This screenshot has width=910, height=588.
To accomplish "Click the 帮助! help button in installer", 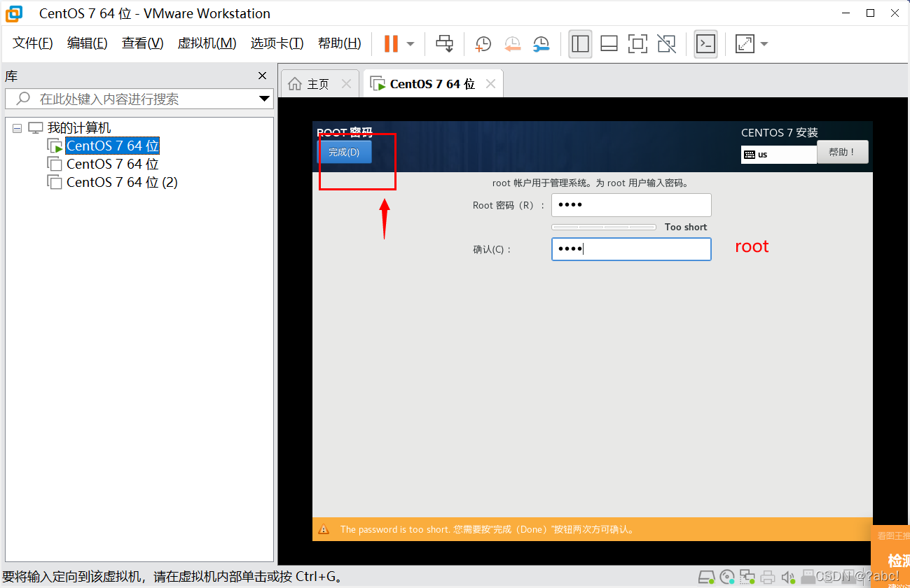I will 843,152.
